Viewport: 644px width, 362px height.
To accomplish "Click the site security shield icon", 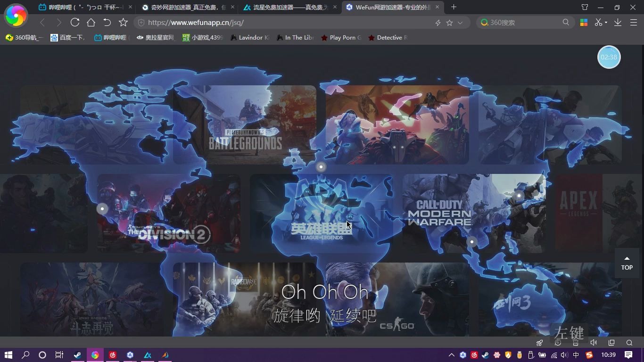I will 141,23.
